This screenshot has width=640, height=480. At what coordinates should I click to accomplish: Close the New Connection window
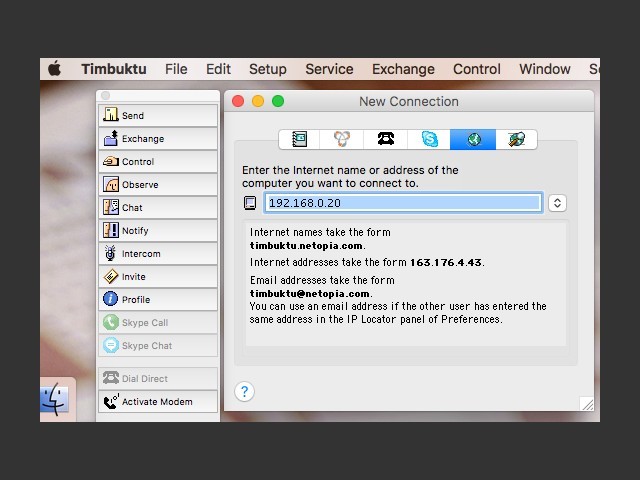[x=238, y=101]
